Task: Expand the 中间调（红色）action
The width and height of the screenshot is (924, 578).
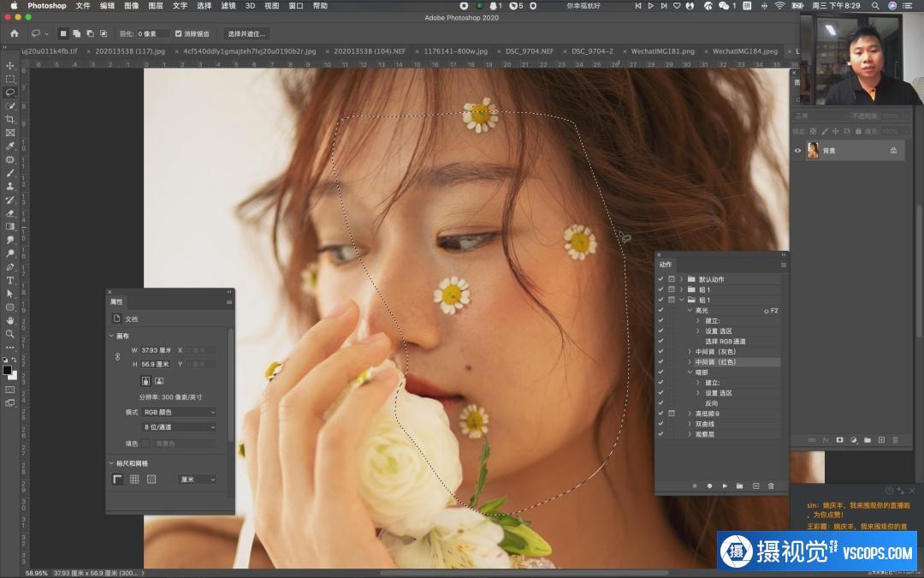Action: point(690,362)
